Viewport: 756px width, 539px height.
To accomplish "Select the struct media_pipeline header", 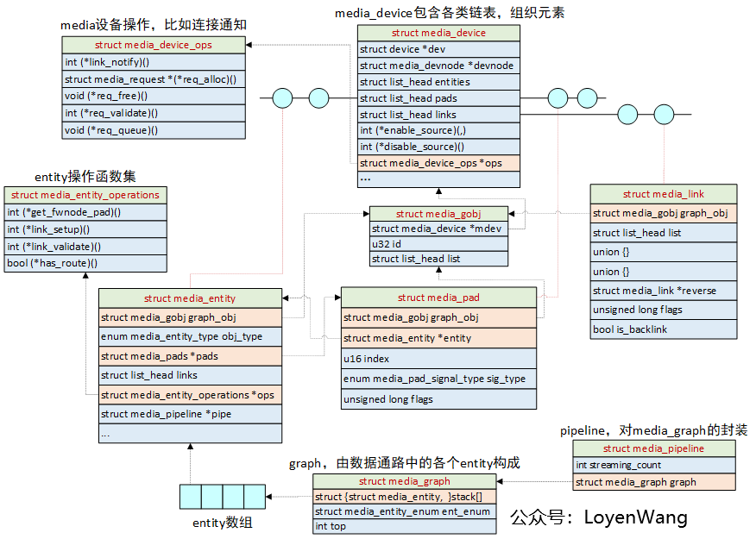I will (x=653, y=448).
